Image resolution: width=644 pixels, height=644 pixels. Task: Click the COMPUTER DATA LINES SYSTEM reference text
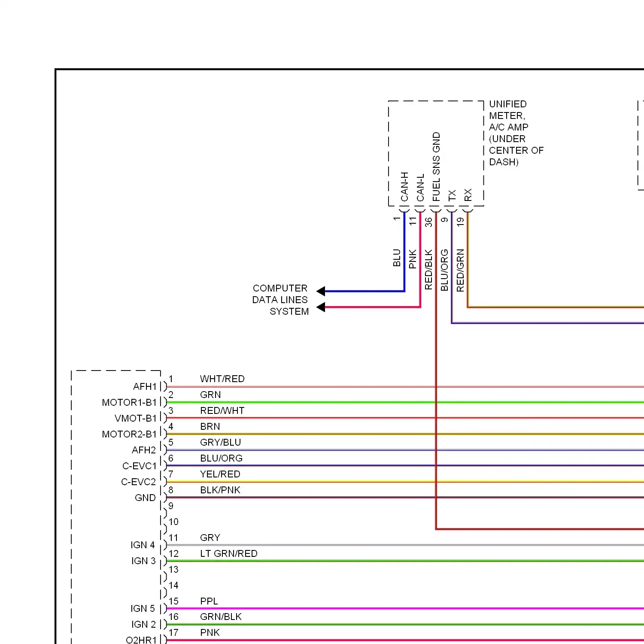click(280, 300)
